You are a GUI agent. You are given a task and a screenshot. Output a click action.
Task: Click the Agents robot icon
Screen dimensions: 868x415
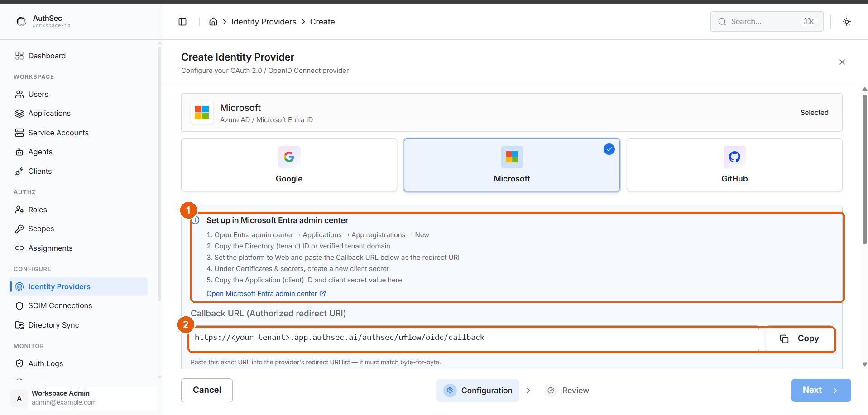coord(19,152)
